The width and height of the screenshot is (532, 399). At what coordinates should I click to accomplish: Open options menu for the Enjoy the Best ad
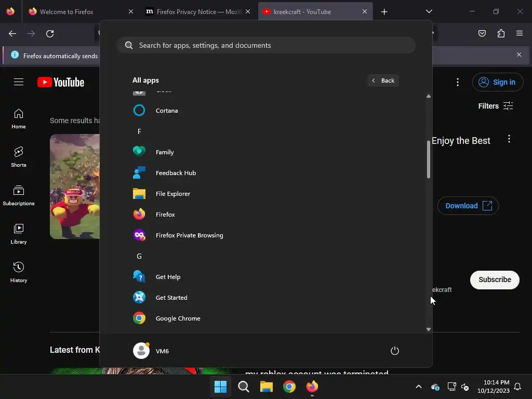pyautogui.click(x=509, y=139)
